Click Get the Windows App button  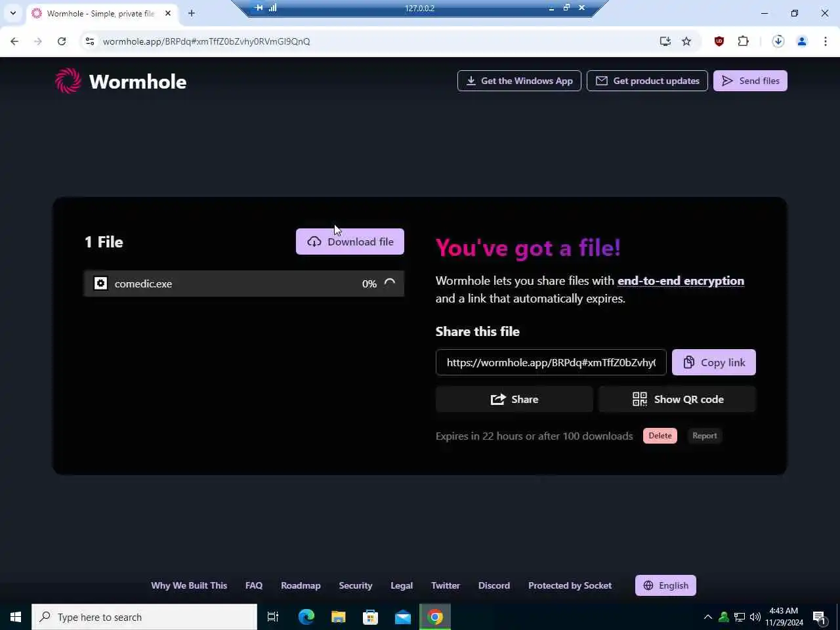pos(519,81)
